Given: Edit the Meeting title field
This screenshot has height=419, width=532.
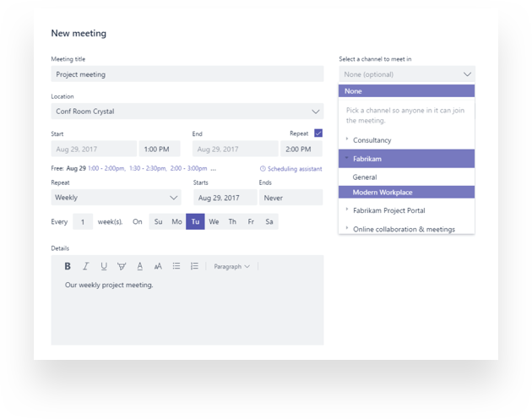Looking at the screenshot, I should 187,74.
